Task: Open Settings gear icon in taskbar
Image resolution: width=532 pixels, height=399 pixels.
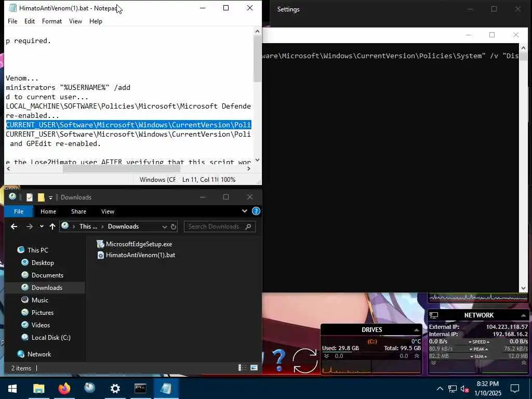Action: (x=115, y=388)
